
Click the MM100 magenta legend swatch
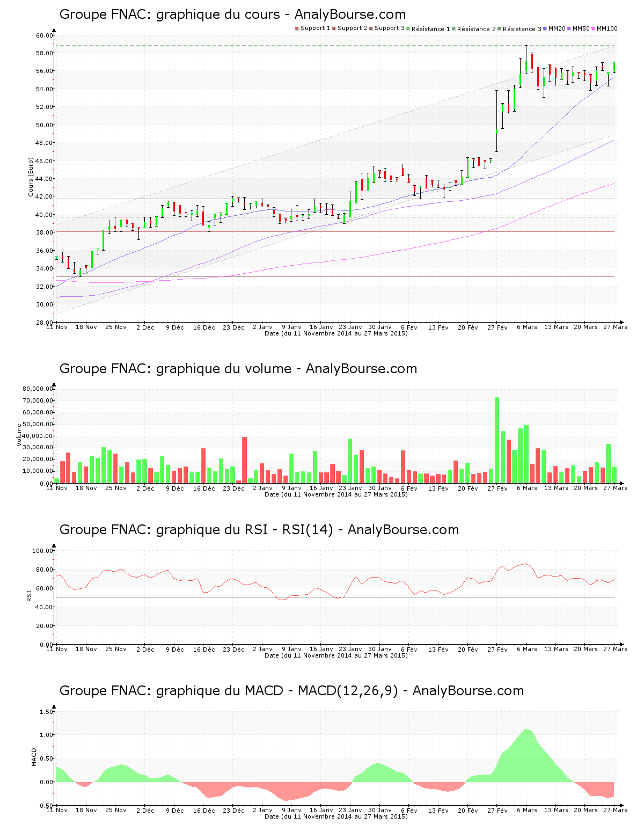coord(594,28)
